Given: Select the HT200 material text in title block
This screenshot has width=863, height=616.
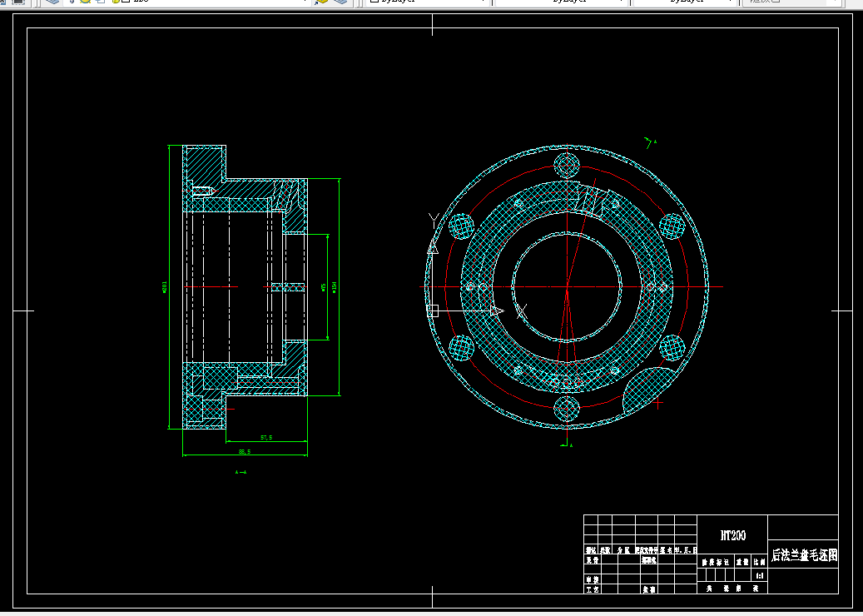Looking at the screenshot, I should [732, 535].
